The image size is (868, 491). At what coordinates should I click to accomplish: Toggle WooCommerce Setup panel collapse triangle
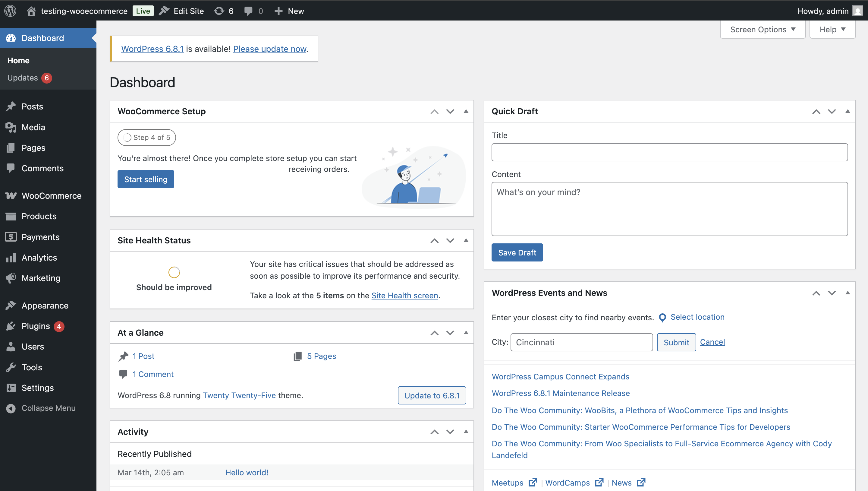[466, 111]
